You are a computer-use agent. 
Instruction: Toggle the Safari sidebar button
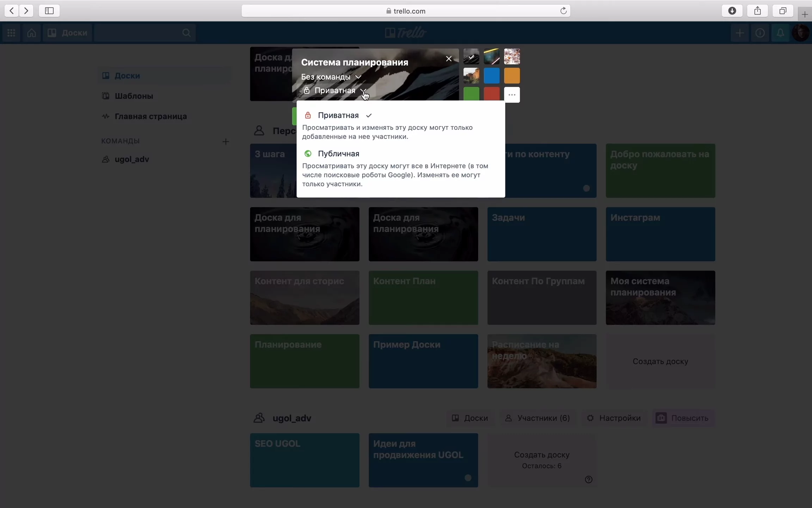pos(49,11)
